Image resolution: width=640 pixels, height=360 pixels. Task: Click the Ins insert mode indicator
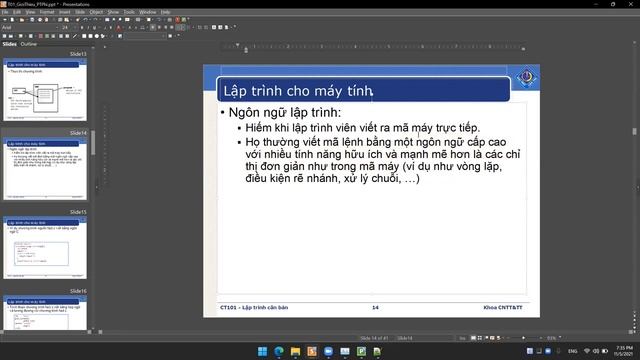click(x=462, y=338)
